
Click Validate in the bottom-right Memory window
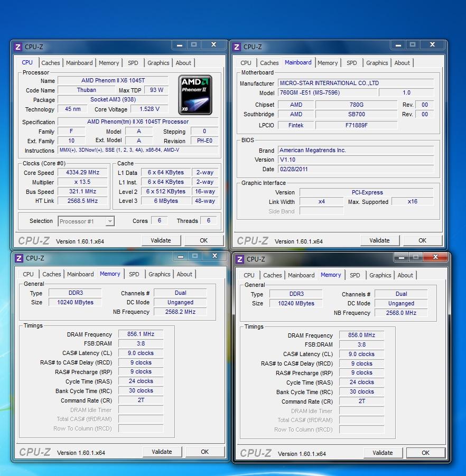click(x=383, y=453)
